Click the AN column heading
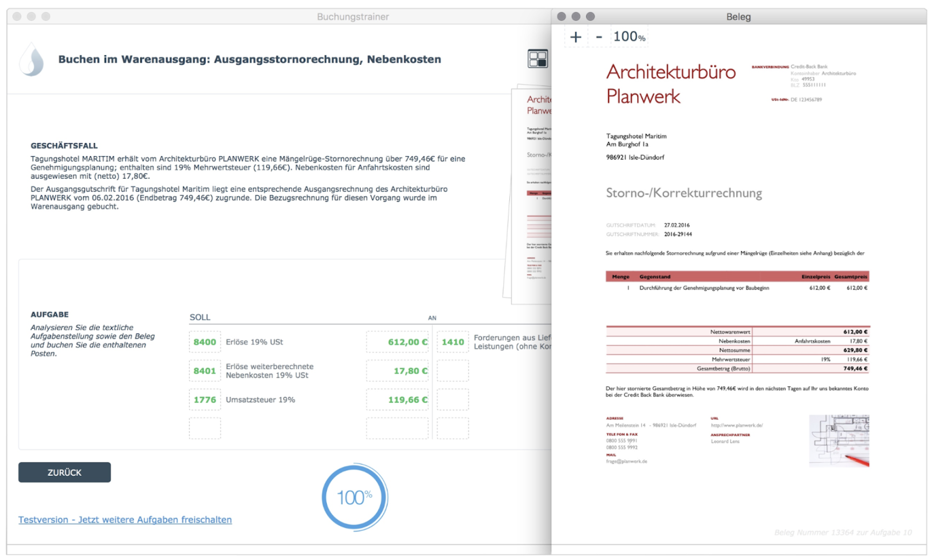936x560 pixels. (x=432, y=318)
